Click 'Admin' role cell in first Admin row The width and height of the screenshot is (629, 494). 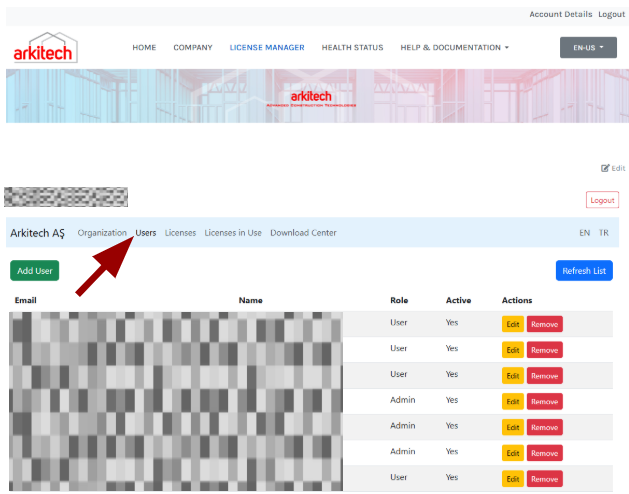click(x=402, y=400)
